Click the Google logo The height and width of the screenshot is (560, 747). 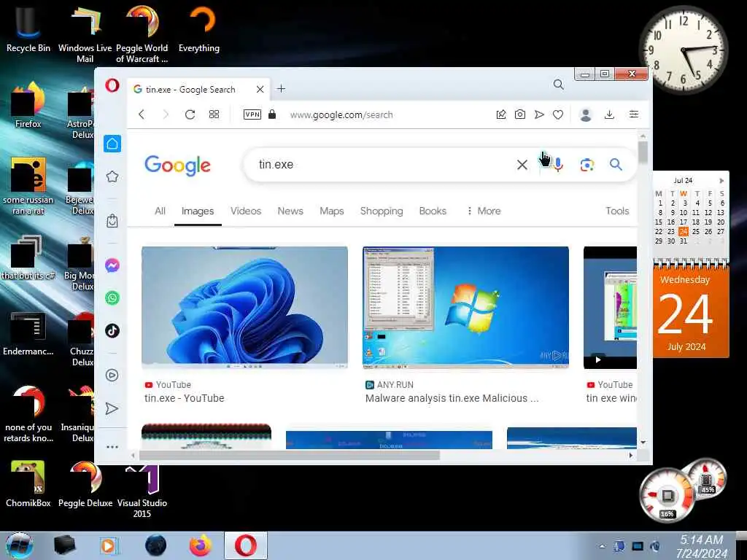pos(177,166)
